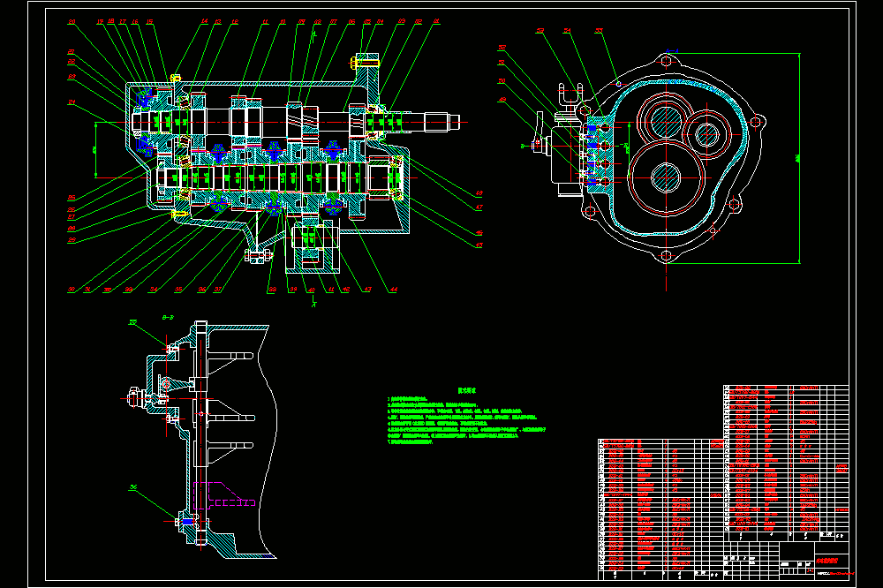This screenshot has width=883, height=588.
Task: Click the small right gear in end view
Action: click(x=706, y=134)
